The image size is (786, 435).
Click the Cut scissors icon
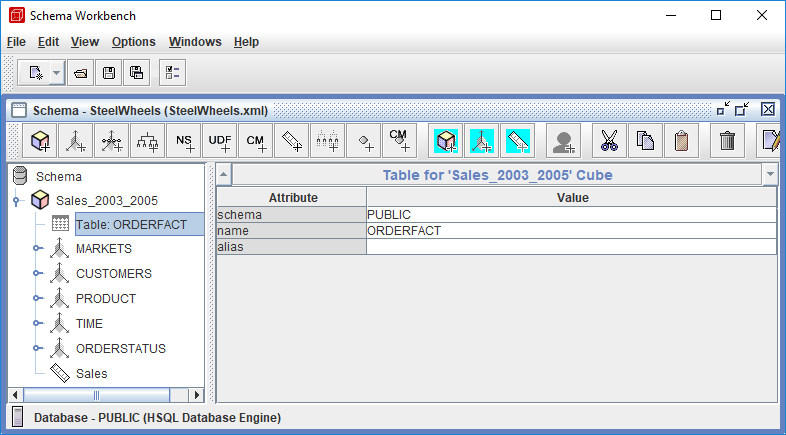(x=609, y=141)
